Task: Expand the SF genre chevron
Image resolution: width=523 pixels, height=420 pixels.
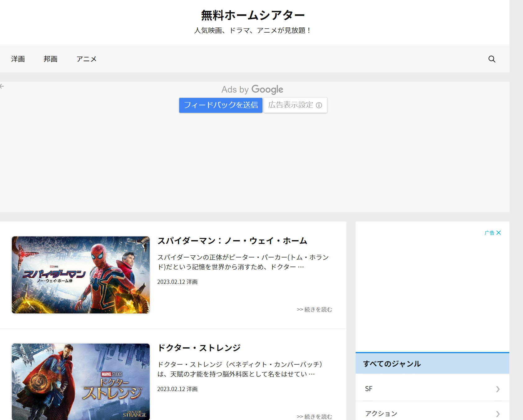Action: [x=498, y=389]
